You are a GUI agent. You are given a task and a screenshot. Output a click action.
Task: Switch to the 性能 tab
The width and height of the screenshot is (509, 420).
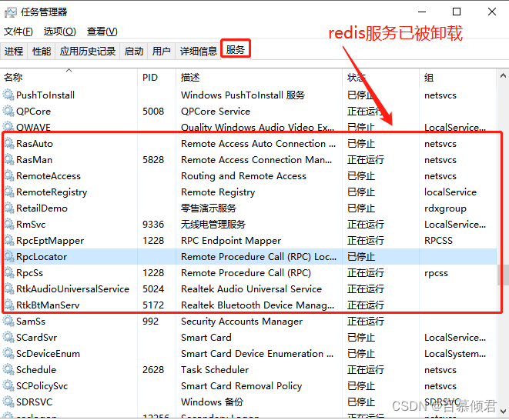click(42, 51)
